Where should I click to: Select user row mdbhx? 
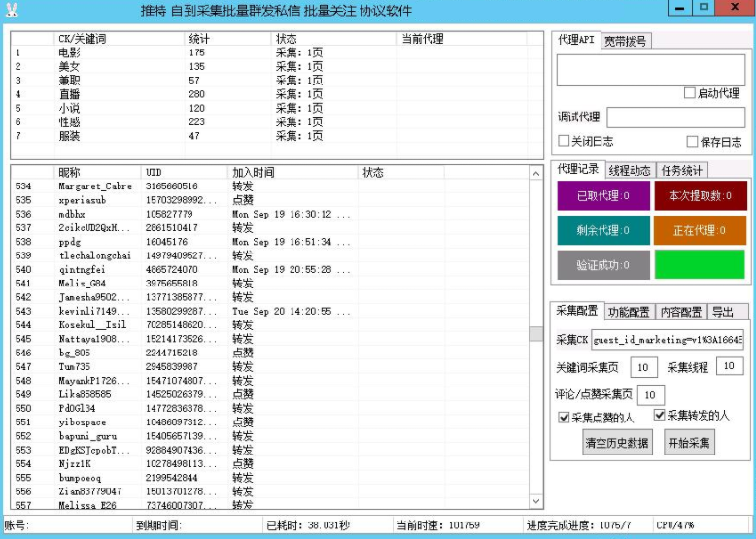coord(270,214)
